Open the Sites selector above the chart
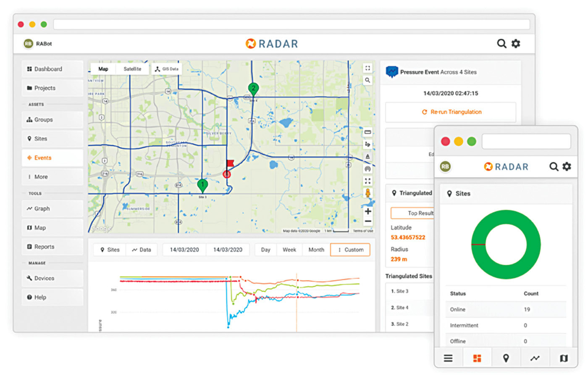588x382 pixels. [x=110, y=250]
